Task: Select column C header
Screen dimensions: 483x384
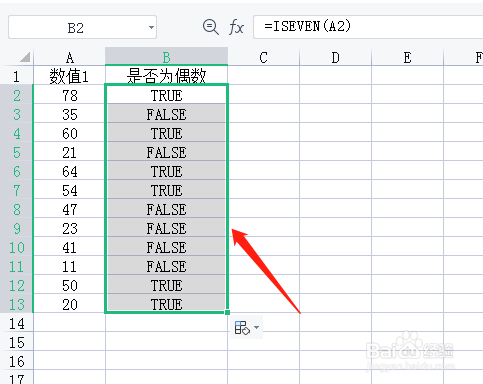Action: [x=263, y=57]
